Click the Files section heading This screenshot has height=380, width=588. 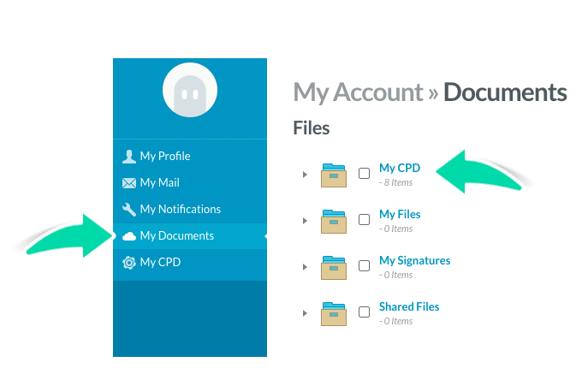pyautogui.click(x=312, y=128)
